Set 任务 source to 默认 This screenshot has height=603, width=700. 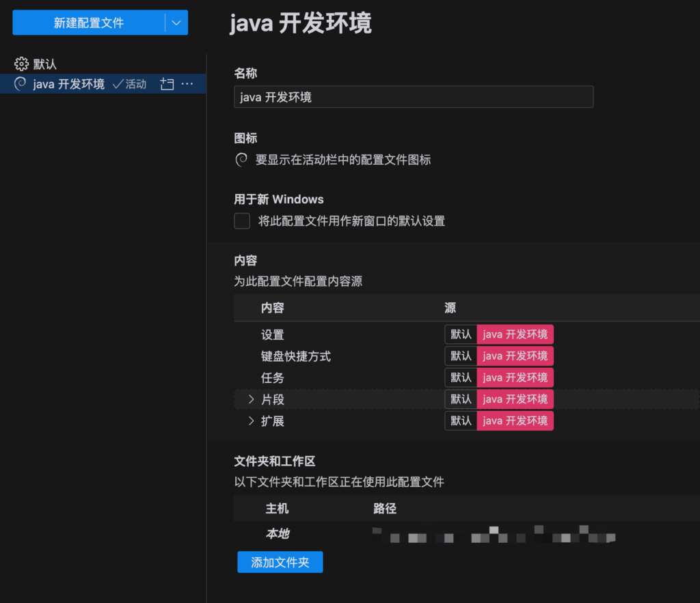461,377
